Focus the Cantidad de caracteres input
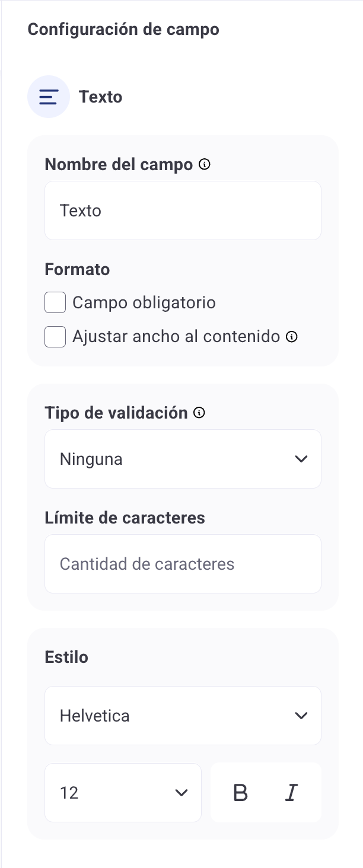The width and height of the screenshot is (363, 868). tap(183, 564)
